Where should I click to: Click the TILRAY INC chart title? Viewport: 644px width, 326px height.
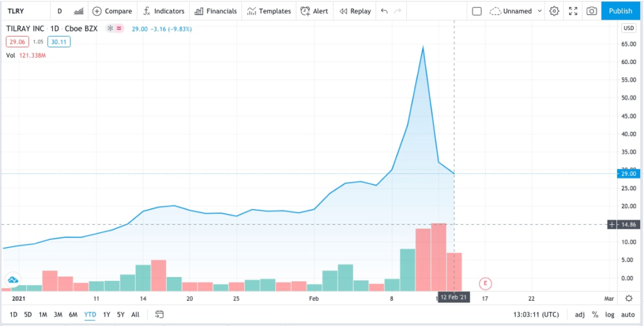pyautogui.click(x=25, y=29)
